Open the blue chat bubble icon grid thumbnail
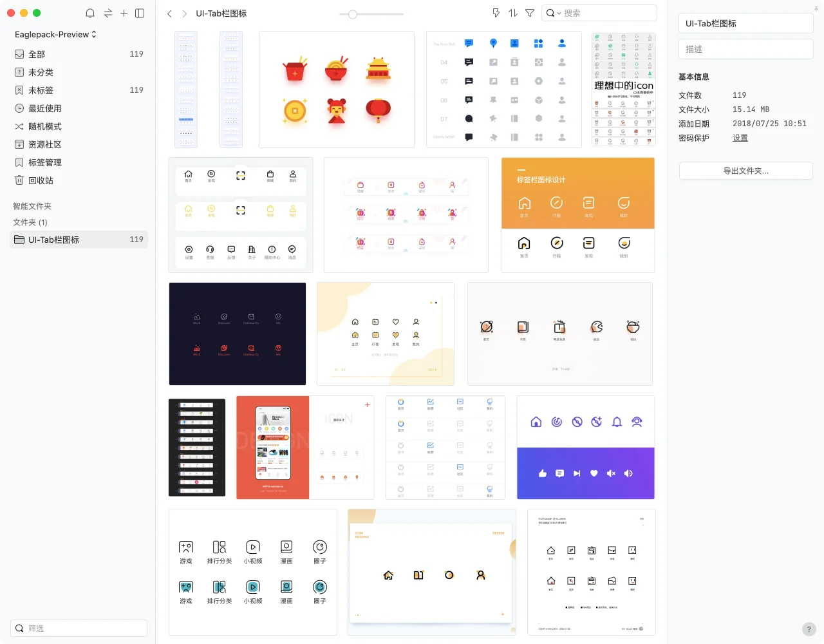Viewport: 824px width, 644px height. point(504,90)
